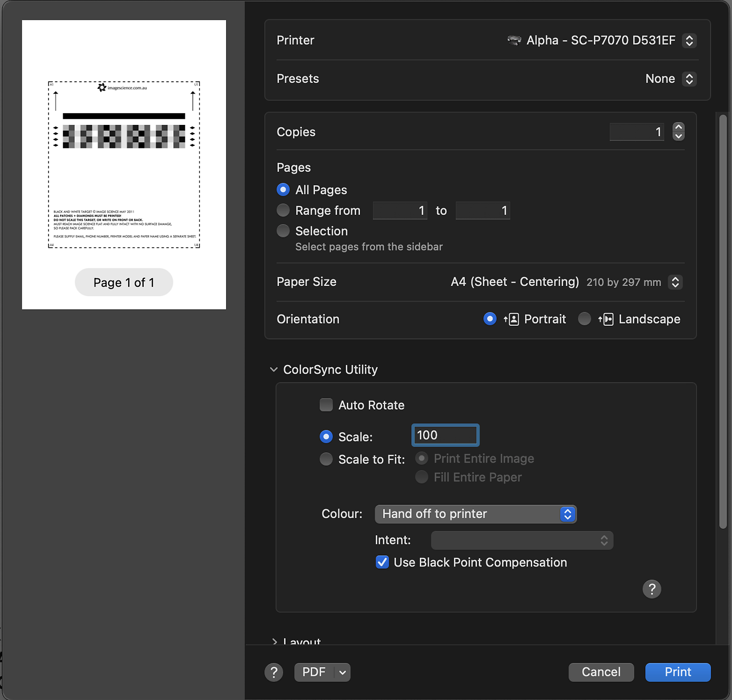The width and height of the screenshot is (732, 700).
Task: Click the Cancel button
Action: pyautogui.click(x=601, y=672)
